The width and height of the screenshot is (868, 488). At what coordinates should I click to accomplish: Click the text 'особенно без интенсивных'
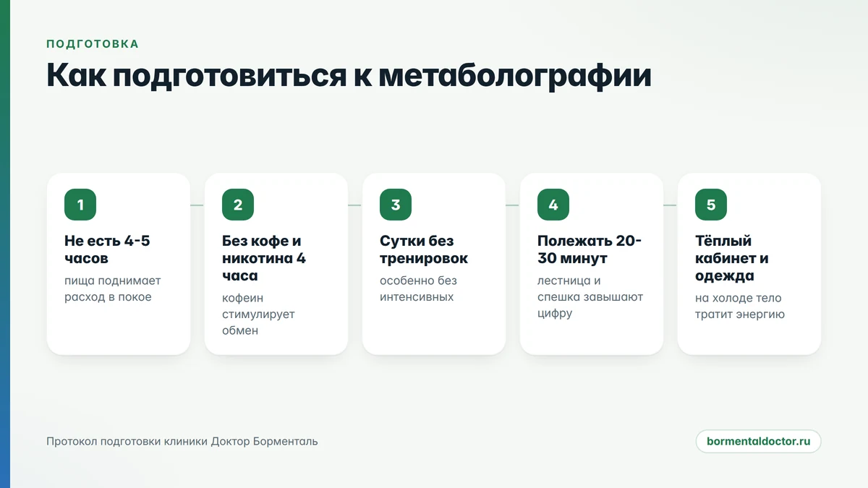click(418, 288)
